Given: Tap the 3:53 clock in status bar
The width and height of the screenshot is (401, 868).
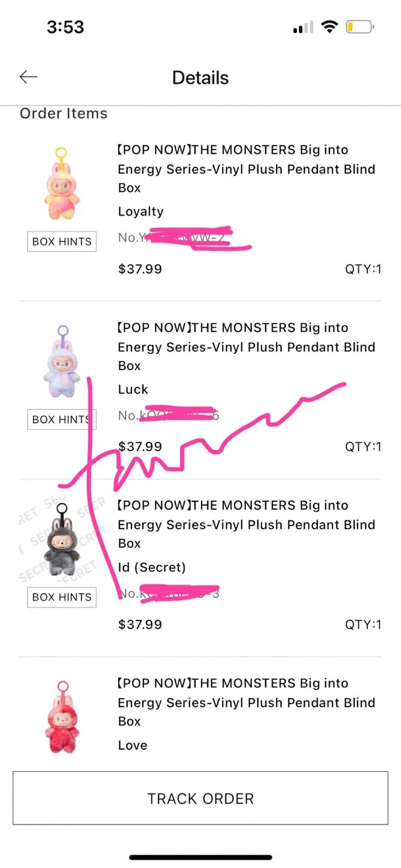Looking at the screenshot, I should coord(65,27).
